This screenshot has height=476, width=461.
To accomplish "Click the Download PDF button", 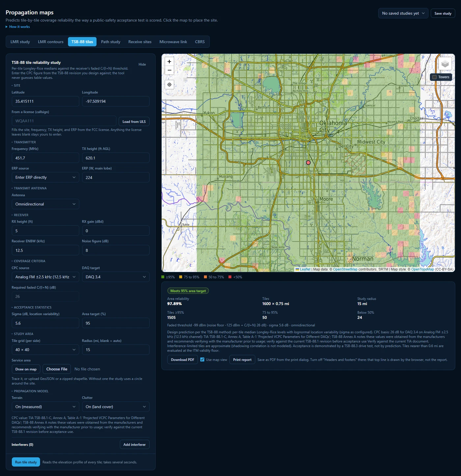I will [x=182, y=360].
